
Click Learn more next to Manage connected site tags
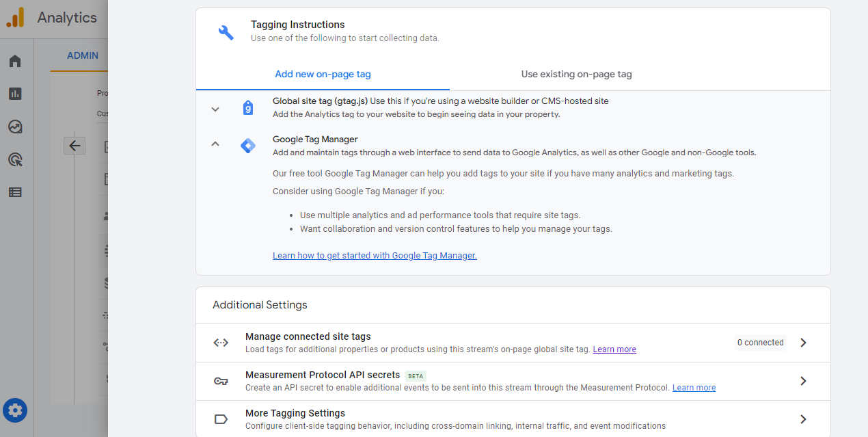614,349
